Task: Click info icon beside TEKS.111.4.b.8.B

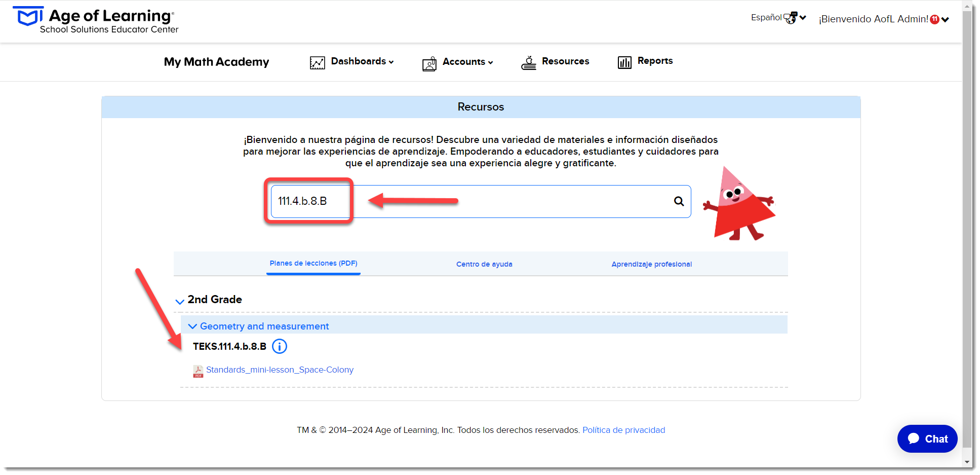Action: (280, 346)
